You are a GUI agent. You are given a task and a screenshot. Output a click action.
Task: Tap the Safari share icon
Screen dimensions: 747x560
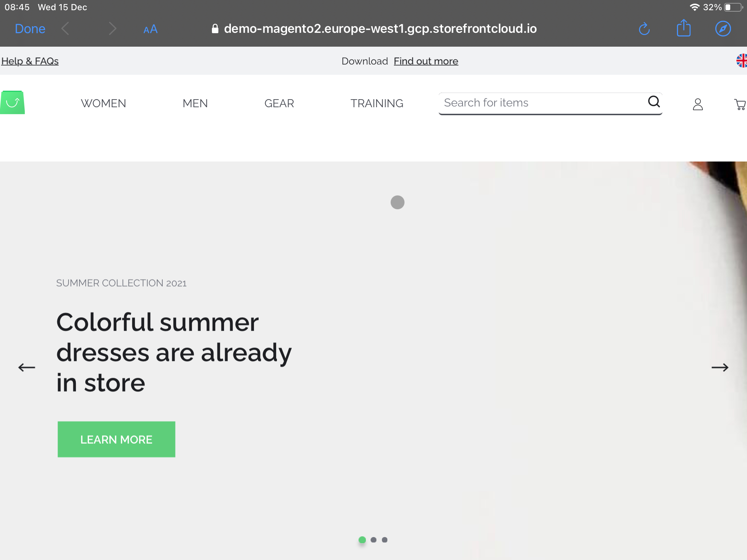(x=684, y=28)
